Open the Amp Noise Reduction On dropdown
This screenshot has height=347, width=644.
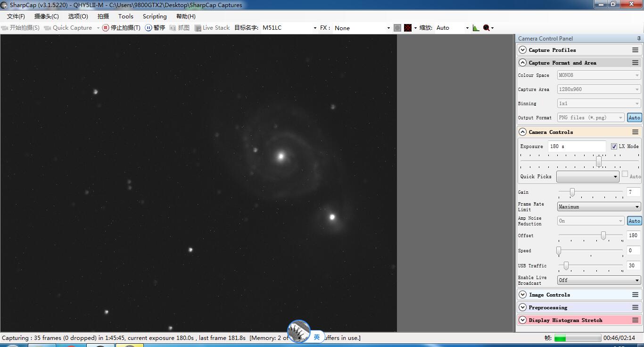591,221
